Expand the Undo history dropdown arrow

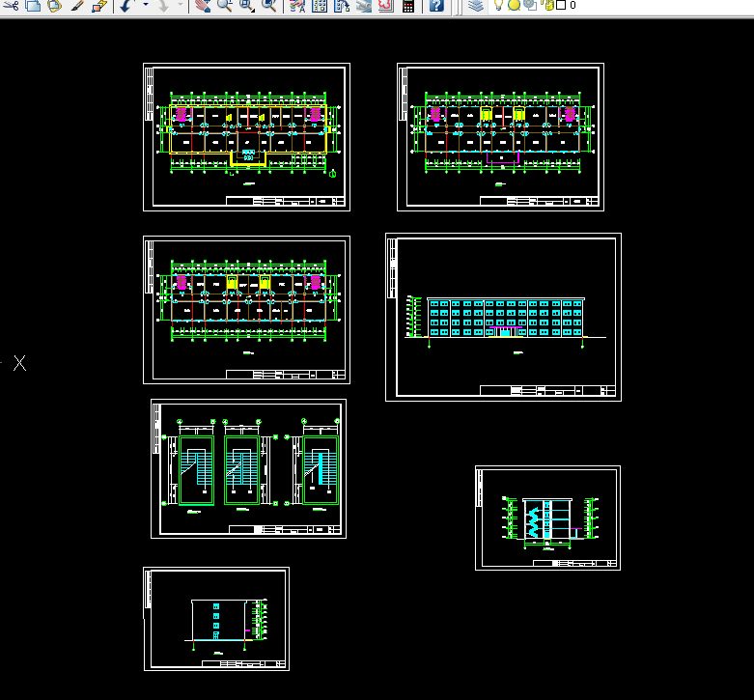(145, 5)
